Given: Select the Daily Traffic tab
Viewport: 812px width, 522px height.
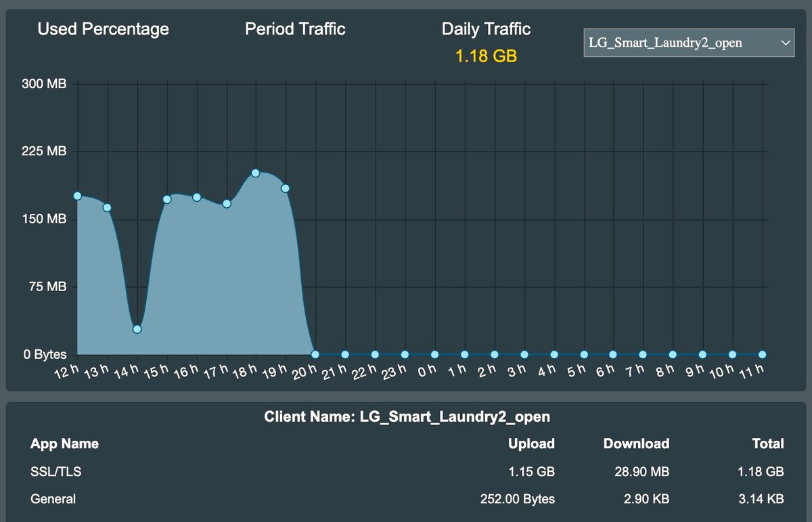Looking at the screenshot, I should click(486, 29).
